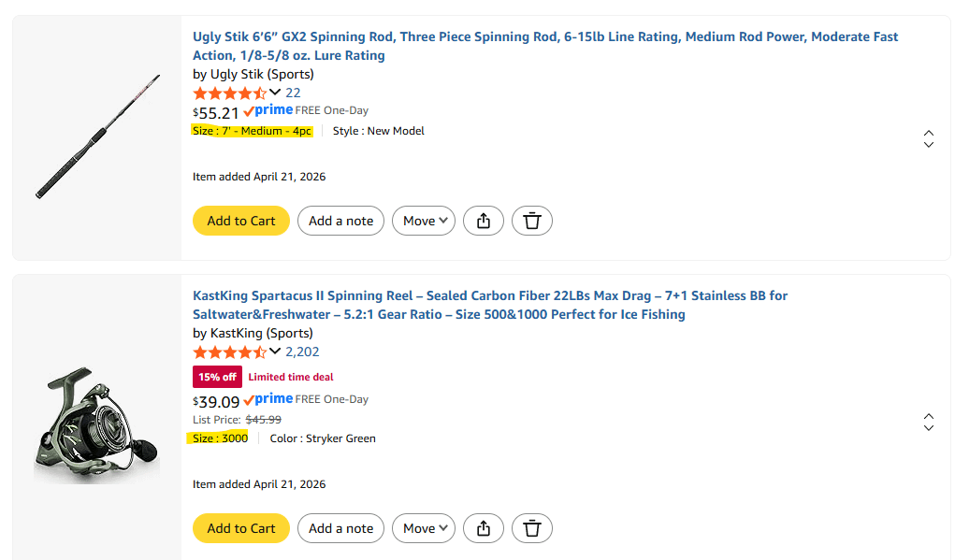Delete the Ugly Stik rod from list
This screenshot has height=560, width=955.
coord(532,221)
